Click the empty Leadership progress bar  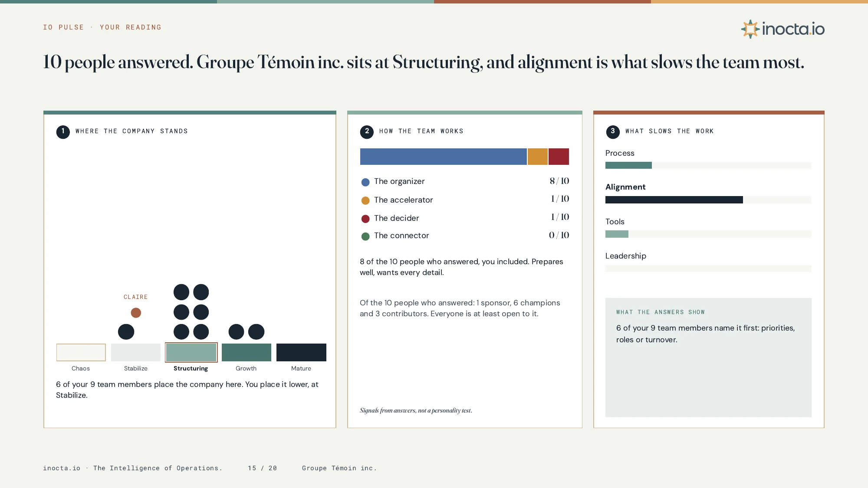[x=708, y=269]
